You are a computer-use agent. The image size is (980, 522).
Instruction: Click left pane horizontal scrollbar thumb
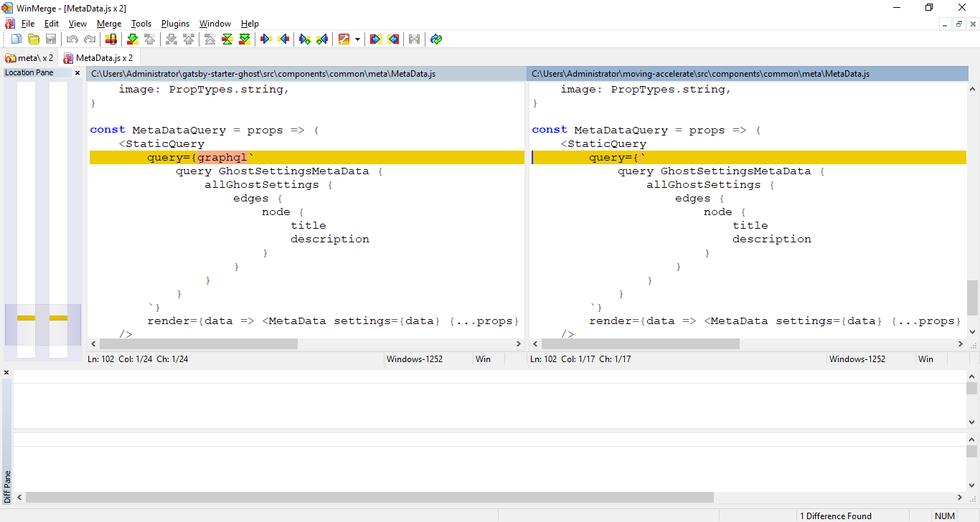point(198,344)
